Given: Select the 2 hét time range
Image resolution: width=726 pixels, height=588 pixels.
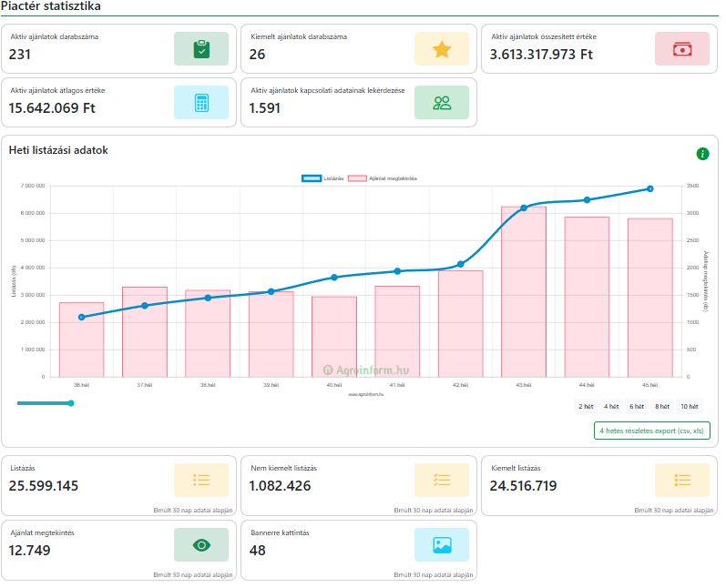Looking at the screenshot, I should tap(586, 407).
